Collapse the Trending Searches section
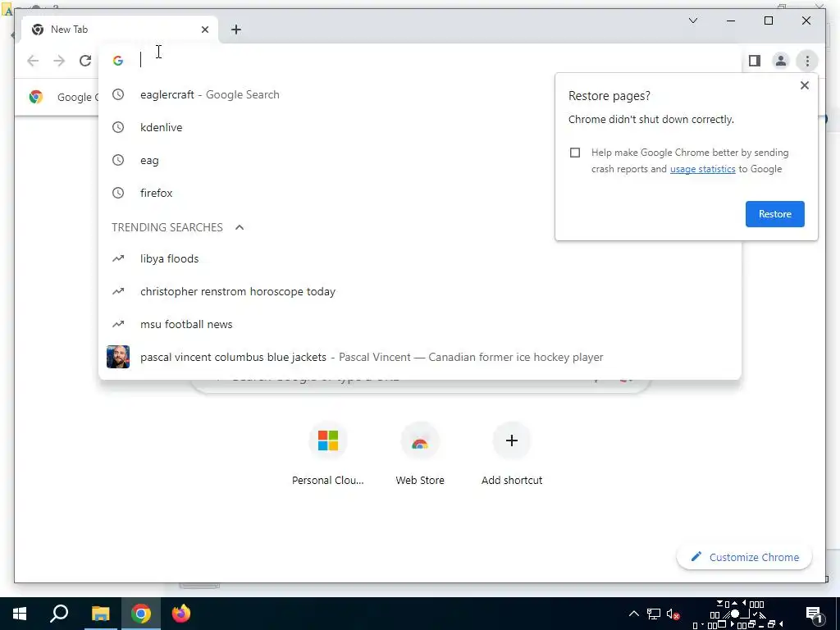Image resolution: width=840 pixels, height=630 pixels. pos(240,227)
